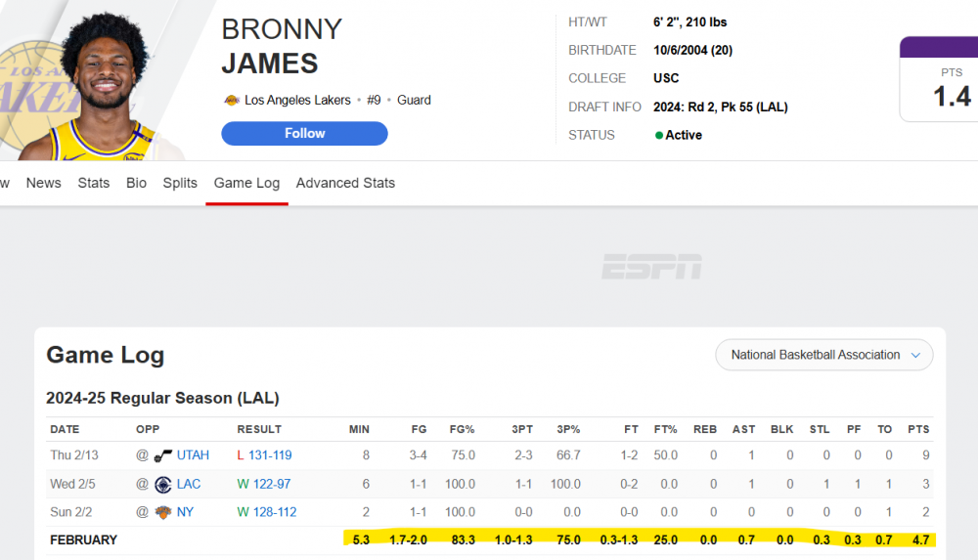
Task: Open the LAC opponent link
Action: [189, 484]
